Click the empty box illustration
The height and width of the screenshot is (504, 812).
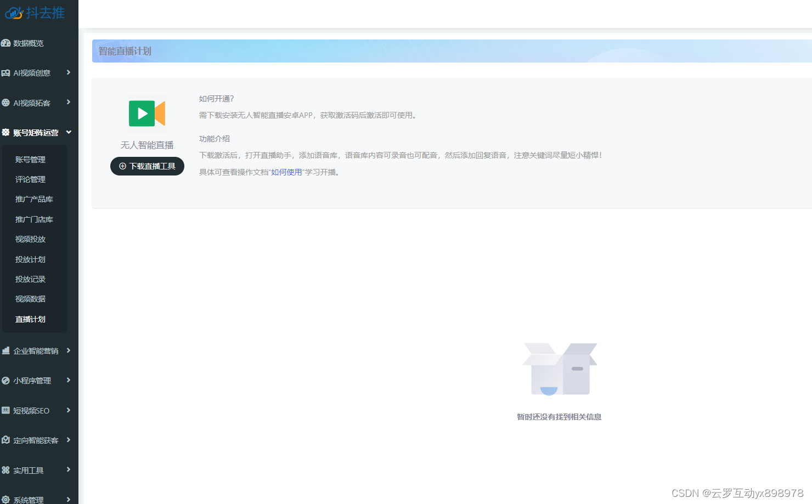pos(560,369)
